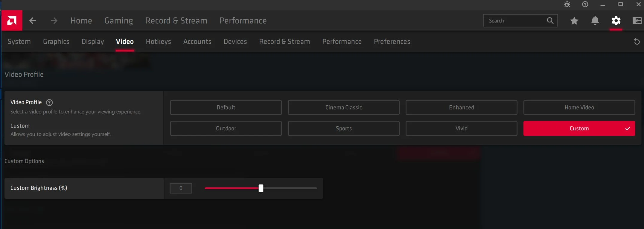Select the Default video profile
644x229 pixels.
[x=226, y=107]
